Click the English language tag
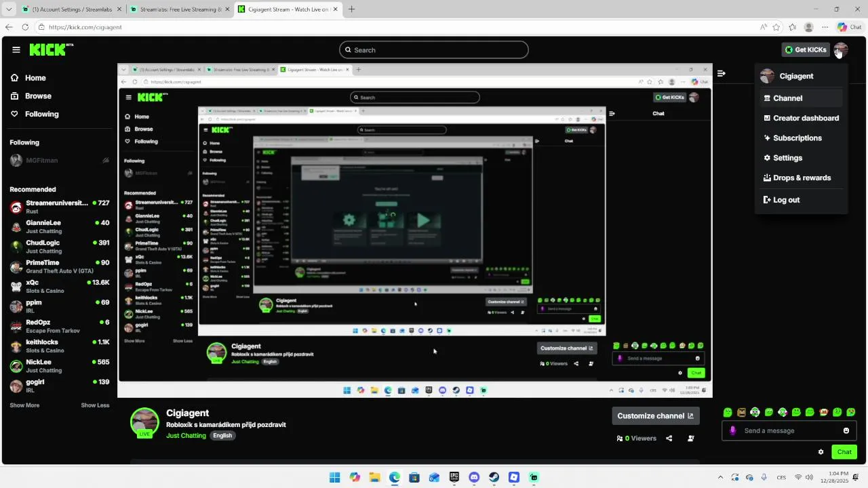This screenshot has width=868, height=488. pyautogui.click(x=222, y=436)
